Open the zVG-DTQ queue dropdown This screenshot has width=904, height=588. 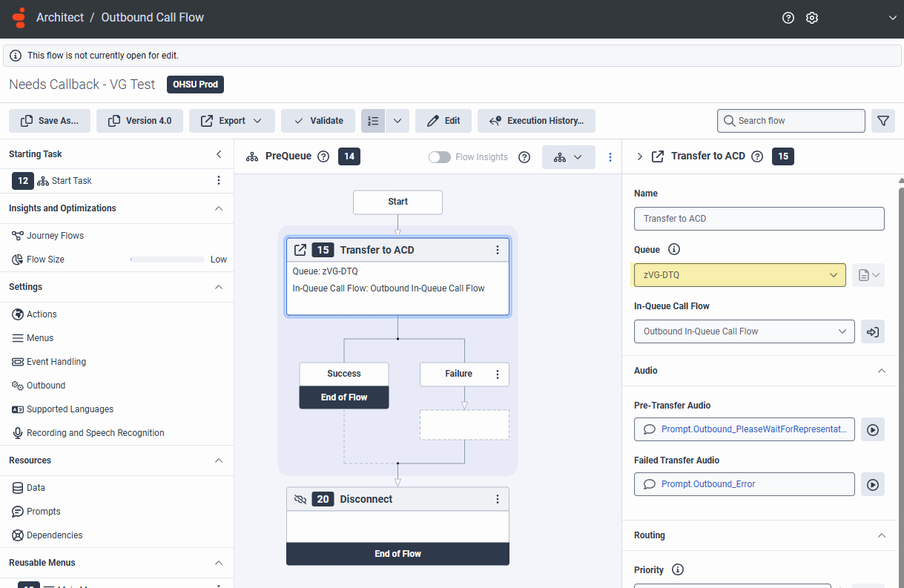(x=739, y=275)
